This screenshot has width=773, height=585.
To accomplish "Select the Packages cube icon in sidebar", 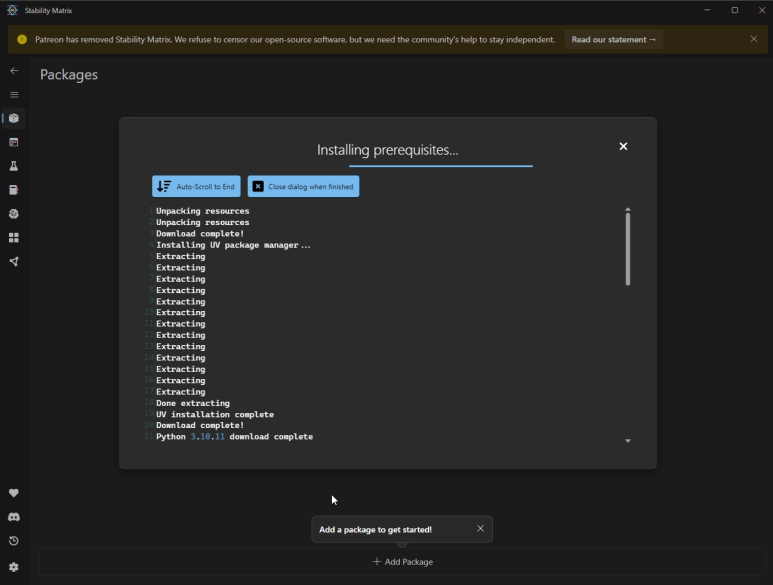I will 14,118.
